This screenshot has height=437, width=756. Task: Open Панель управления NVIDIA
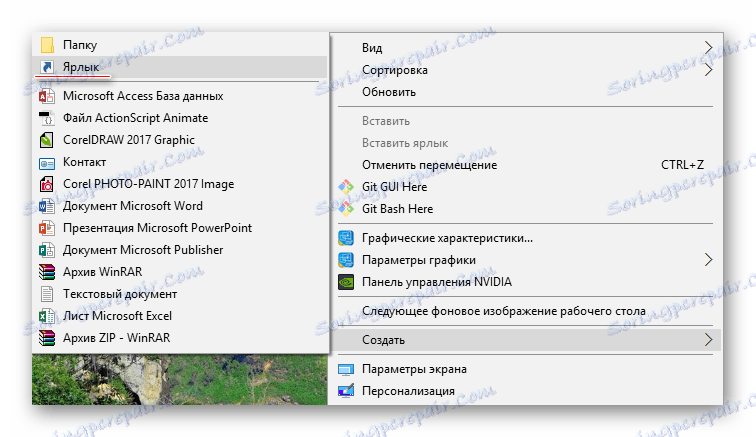(526, 282)
